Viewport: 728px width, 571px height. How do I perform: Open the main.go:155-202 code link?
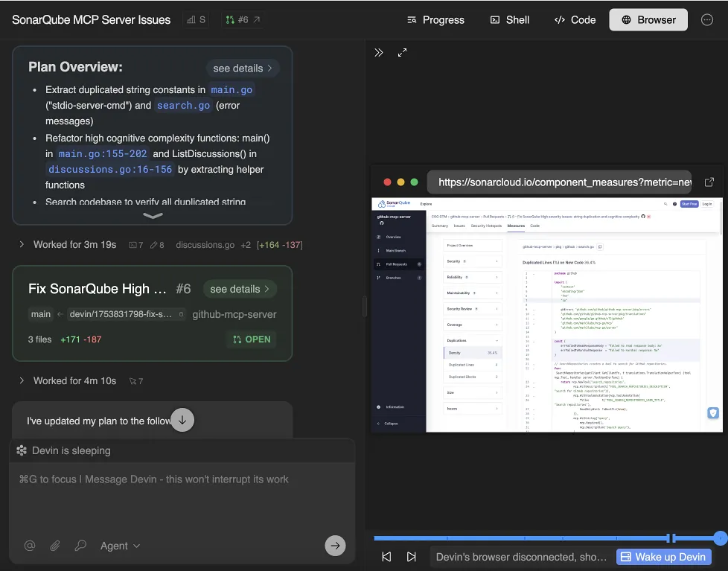tap(103, 153)
